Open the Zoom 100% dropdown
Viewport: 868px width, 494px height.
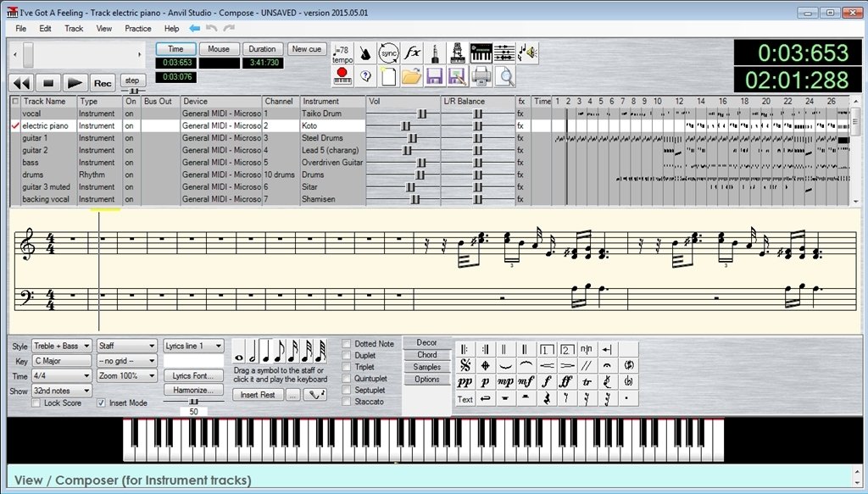[127, 375]
